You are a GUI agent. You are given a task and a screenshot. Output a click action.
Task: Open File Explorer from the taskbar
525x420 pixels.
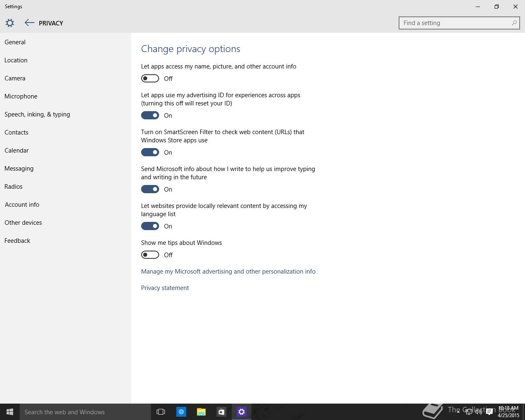coord(201,412)
